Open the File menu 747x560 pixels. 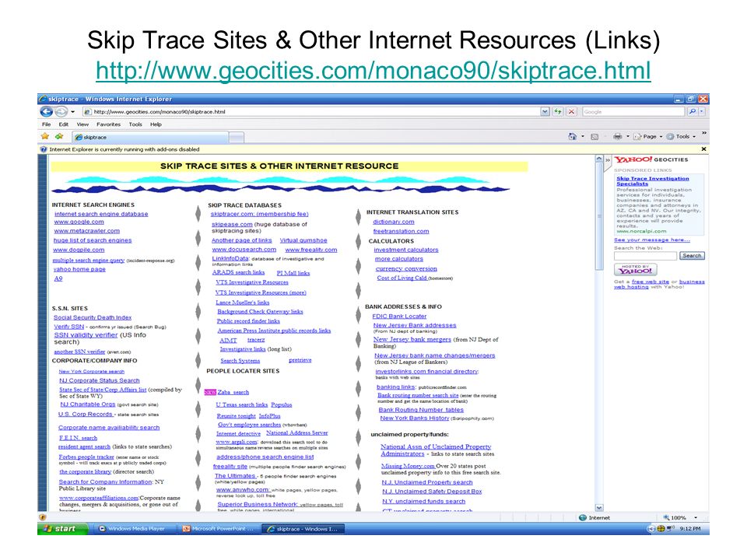[x=46, y=124]
